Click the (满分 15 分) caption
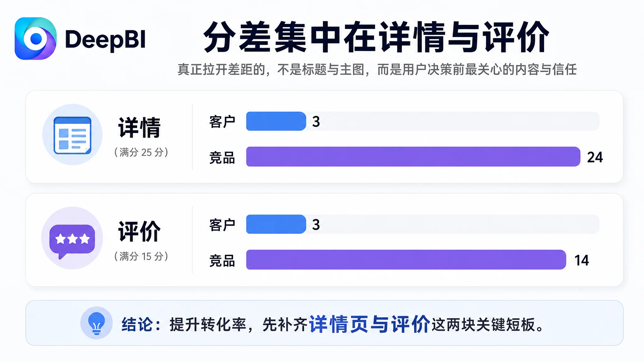This screenshot has width=644, height=362. point(141,256)
